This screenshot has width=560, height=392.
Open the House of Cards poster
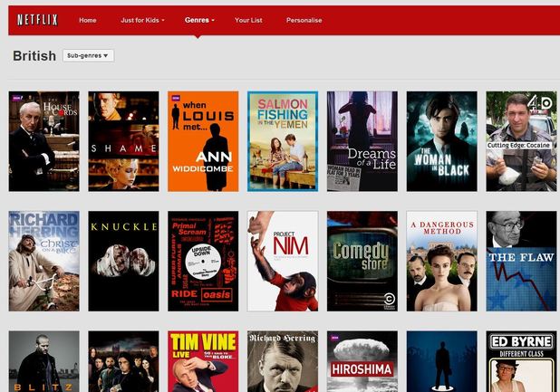click(x=43, y=141)
